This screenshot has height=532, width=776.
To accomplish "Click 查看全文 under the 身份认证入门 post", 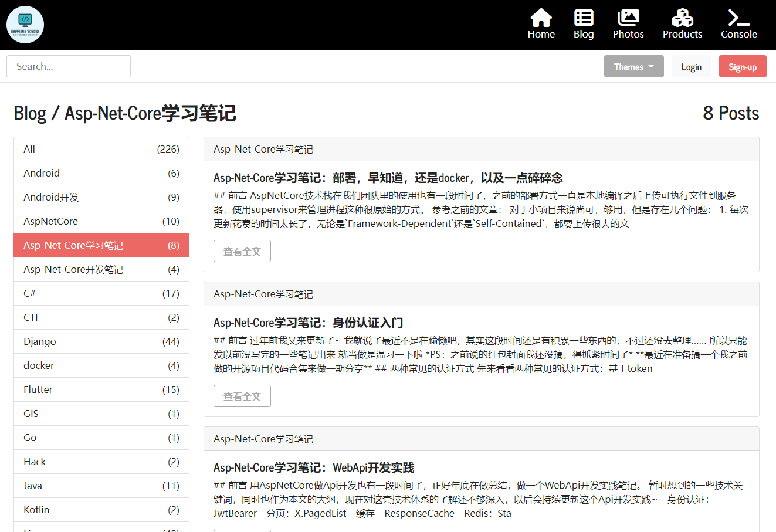I will pyautogui.click(x=242, y=396).
